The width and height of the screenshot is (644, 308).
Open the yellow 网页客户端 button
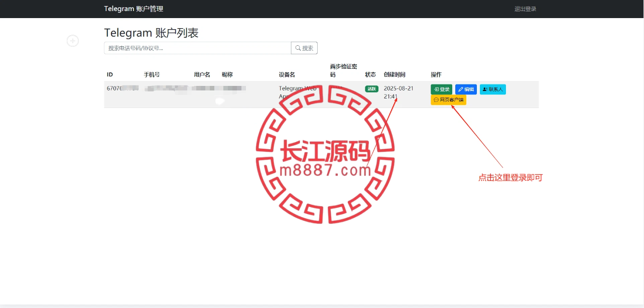[x=448, y=100]
